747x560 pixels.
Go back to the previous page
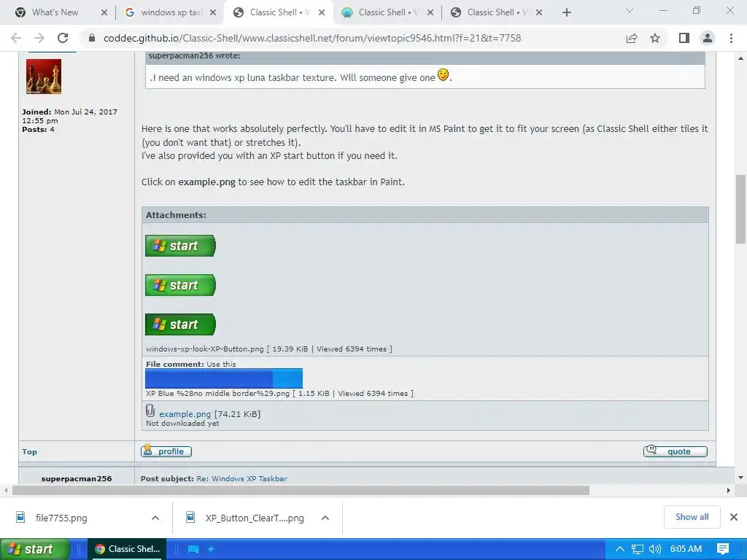[16, 38]
